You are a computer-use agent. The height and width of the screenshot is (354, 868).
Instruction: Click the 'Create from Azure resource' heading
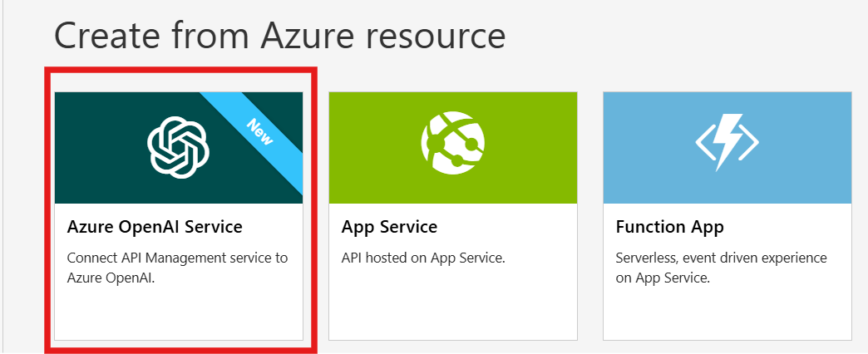[280, 35]
